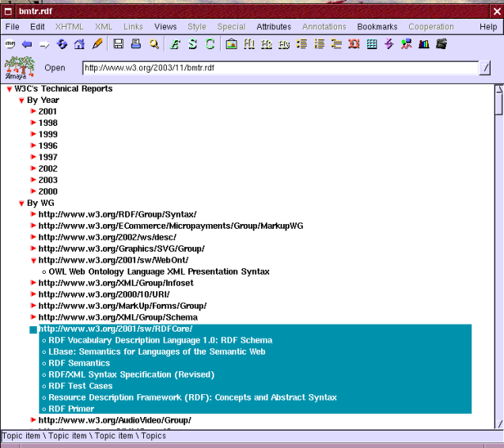Open the Views menu
Image resolution: width=504 pixels, height=448 pixels.
[165, 27]
